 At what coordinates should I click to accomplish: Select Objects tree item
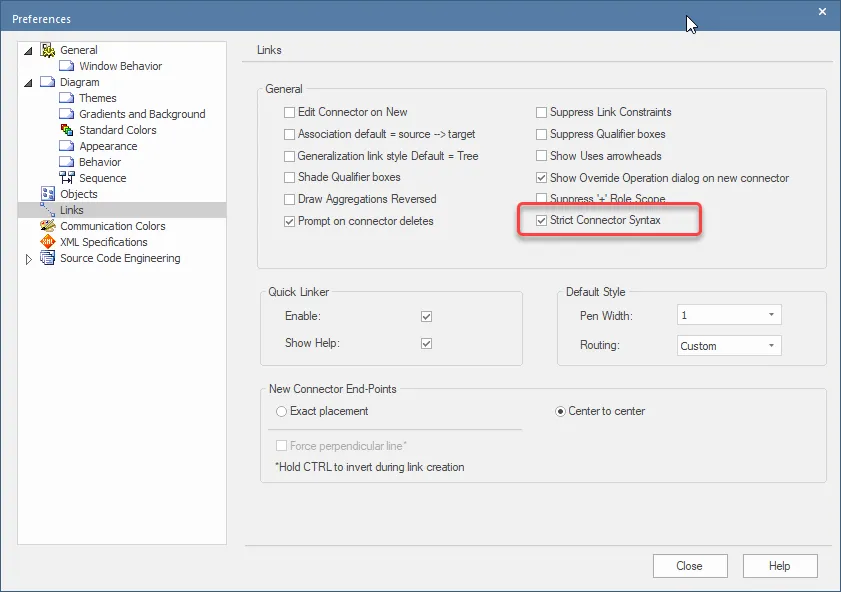point(78,194)
